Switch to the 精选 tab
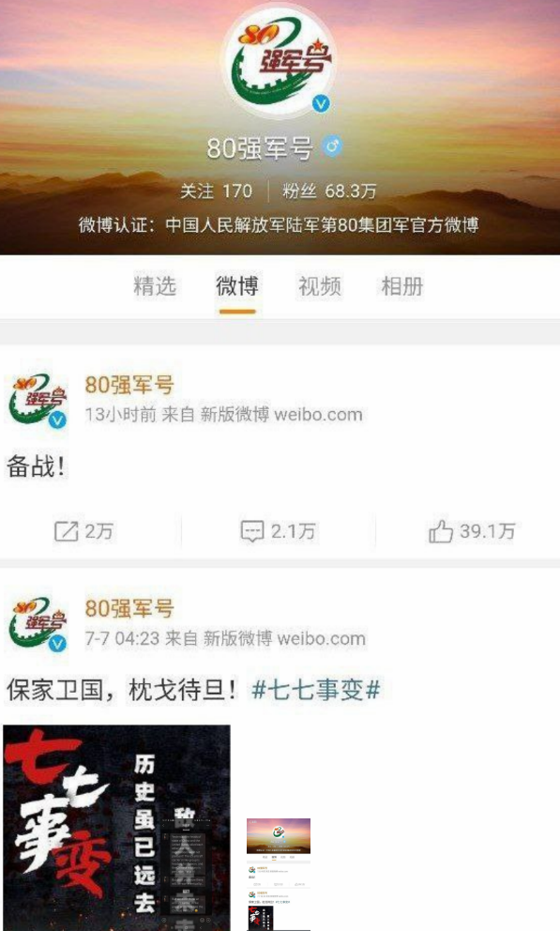Viewport: 560px width, 931px height. pos(155,286)
